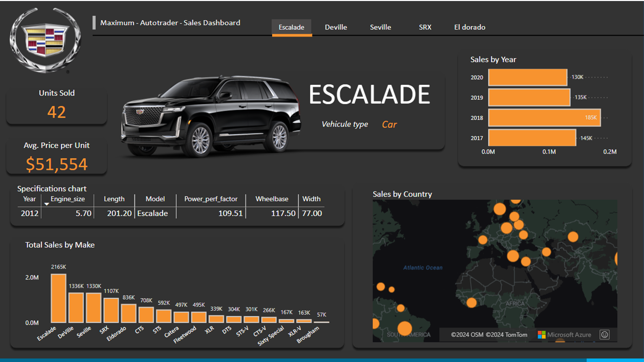Click the dashboard title Maximum - Autotrader
Viewport: 644px width, 362px height.
170,23
